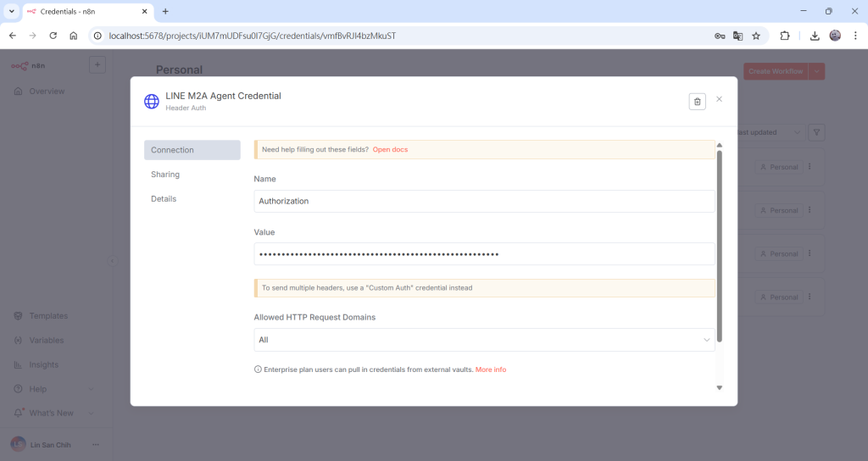Open the filter icon button

point(816,132)
